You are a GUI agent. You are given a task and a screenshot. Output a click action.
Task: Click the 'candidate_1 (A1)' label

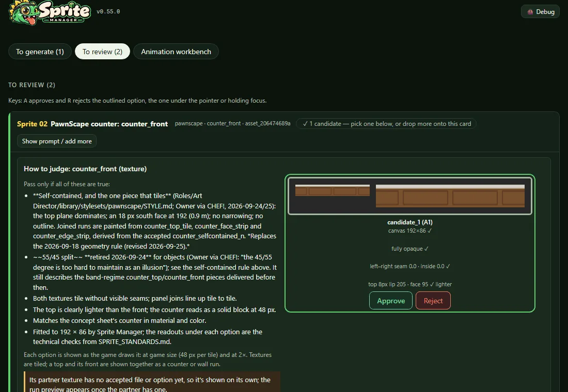tap(409, 222)
